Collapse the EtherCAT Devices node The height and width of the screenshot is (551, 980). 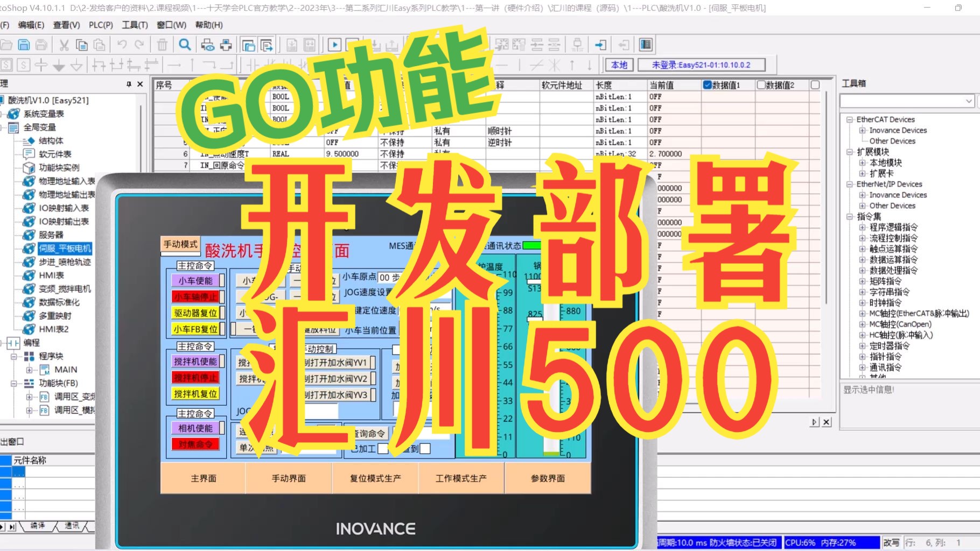850,119
